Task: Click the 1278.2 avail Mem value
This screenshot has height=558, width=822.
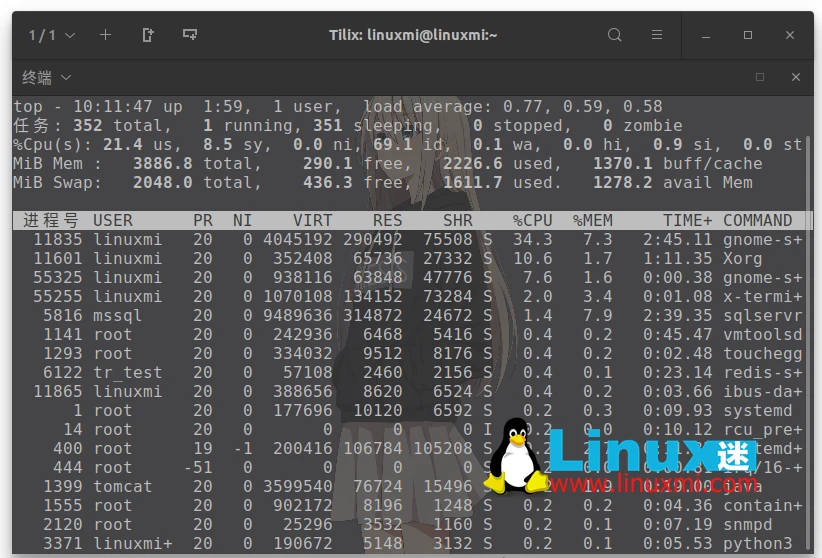Action: (623, 183)
